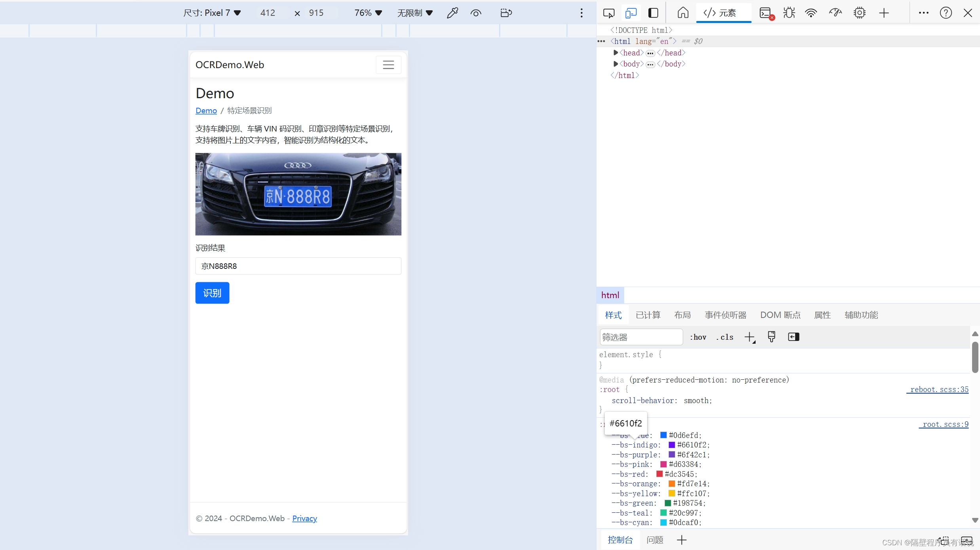Expand the body element node

coord(615,64)
